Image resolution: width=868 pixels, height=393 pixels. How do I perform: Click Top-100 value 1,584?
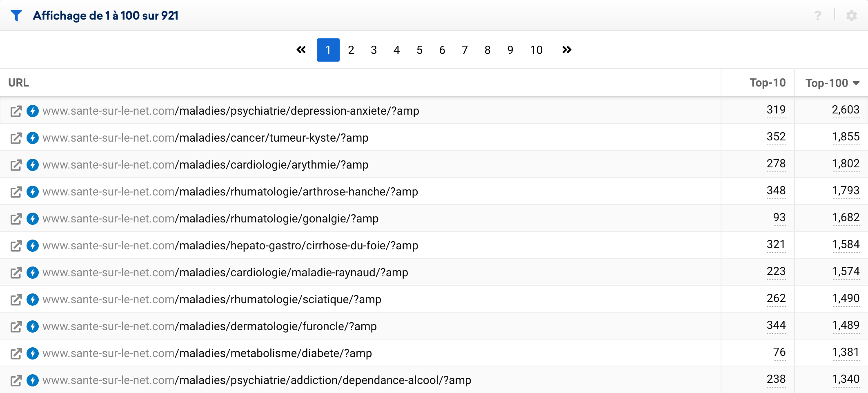pyautogui.click(x=846, y=244)
